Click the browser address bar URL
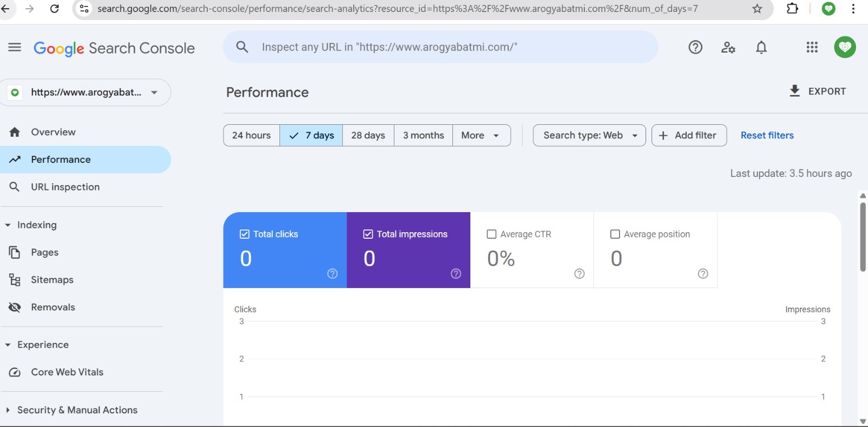The width and height of the screenshot is (868, 427). pos(398,9)
